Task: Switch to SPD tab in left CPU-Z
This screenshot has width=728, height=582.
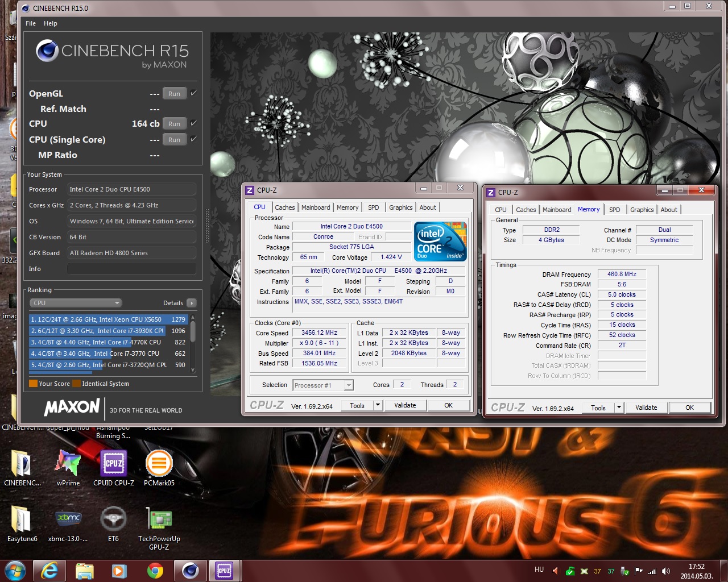Action: (x=373, y=207)
